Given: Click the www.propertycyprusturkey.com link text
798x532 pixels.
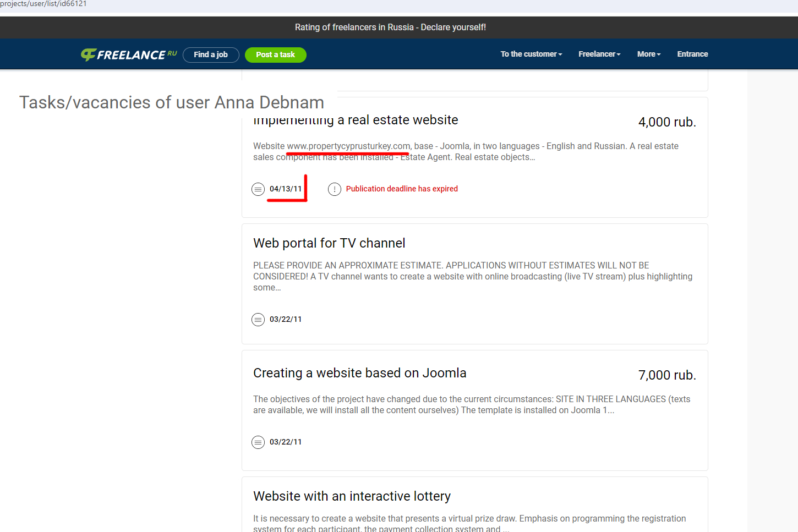Looking at the screenshot, I should (348, 146).
